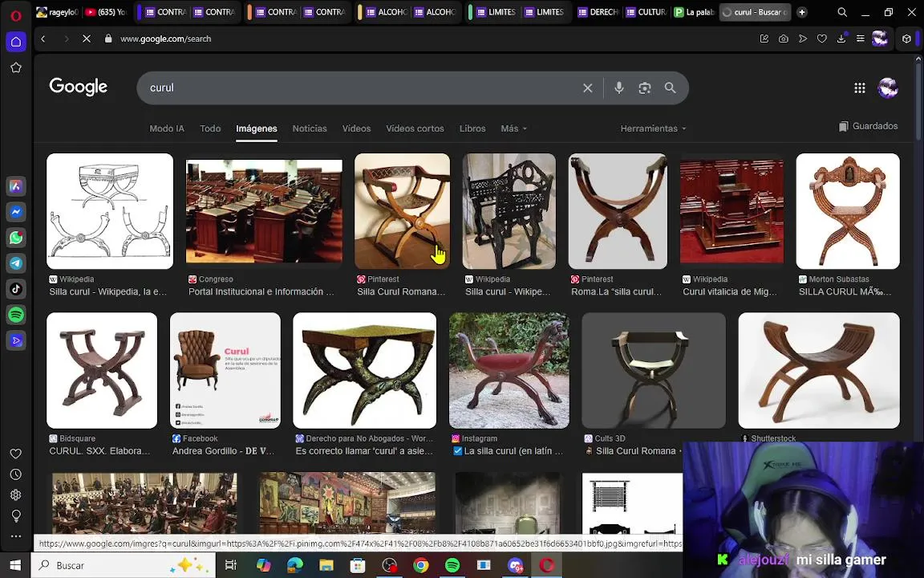924x578 pixels.
Task: Go back with browser back arrow
Action: click(x=43, y=39)
